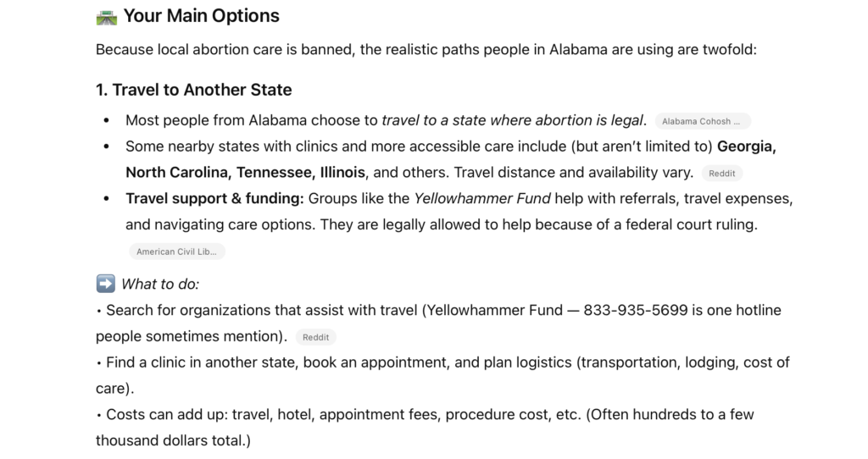Click the bold word 'Georgia,'
The height and width of the screenshot is (459, 868).
coord(747,147)
